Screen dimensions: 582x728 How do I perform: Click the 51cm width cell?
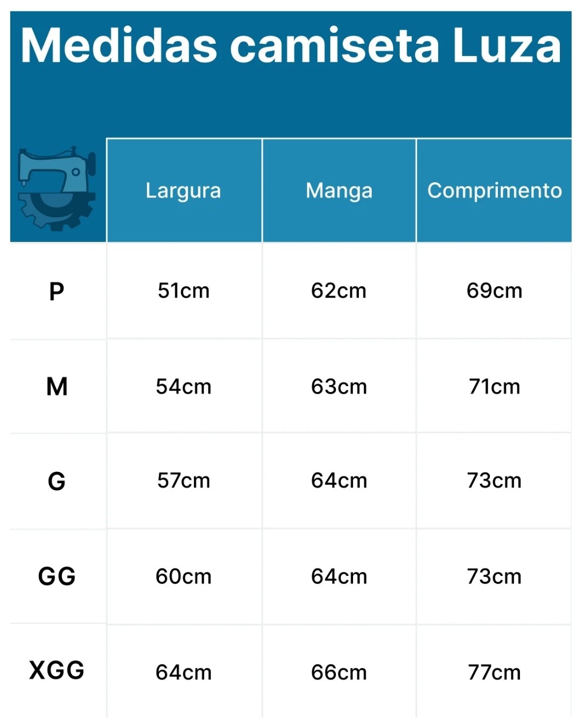(183, 291)
